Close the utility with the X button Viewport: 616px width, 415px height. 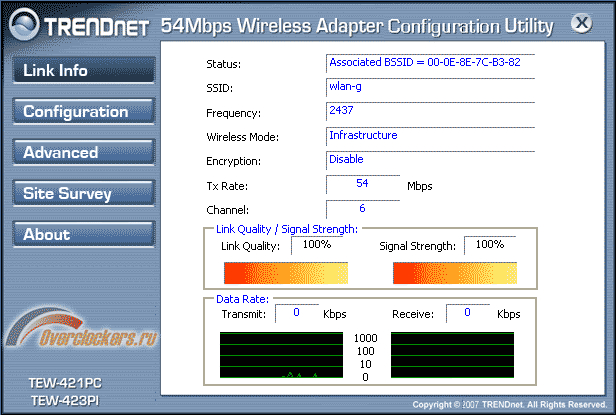(x=581, y=23)
